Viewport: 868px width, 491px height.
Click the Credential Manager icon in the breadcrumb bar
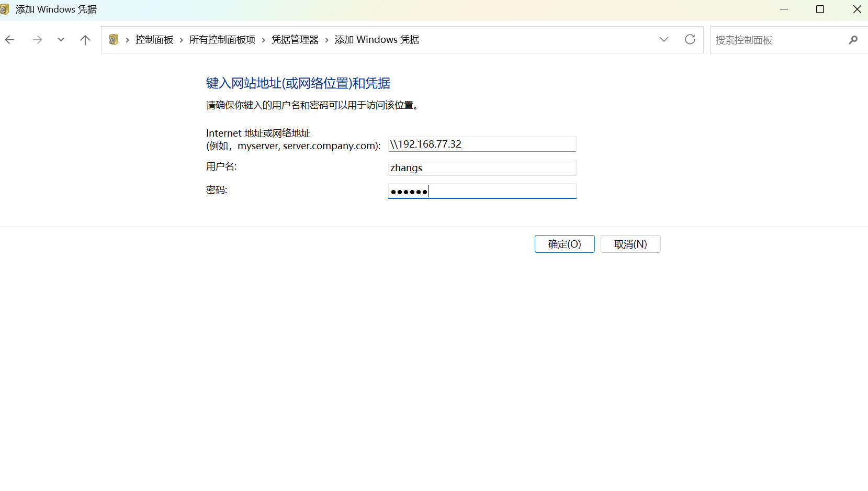[114, 39]
